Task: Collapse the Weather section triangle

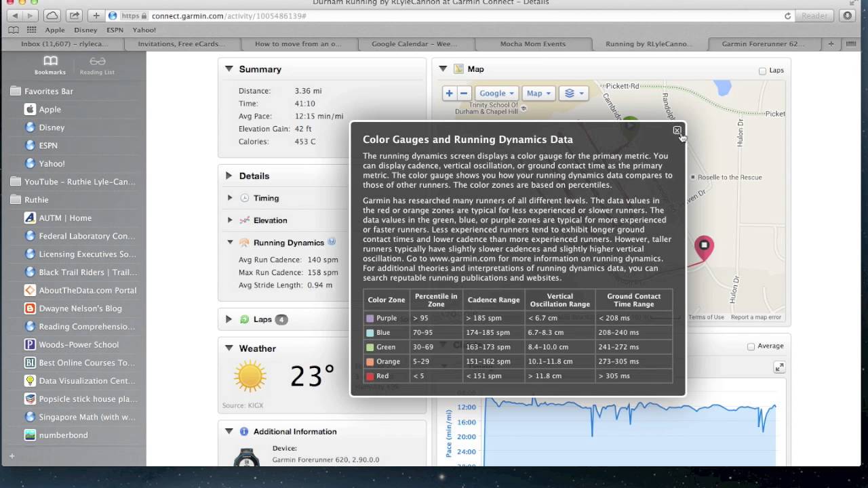Action: point(229,348)
